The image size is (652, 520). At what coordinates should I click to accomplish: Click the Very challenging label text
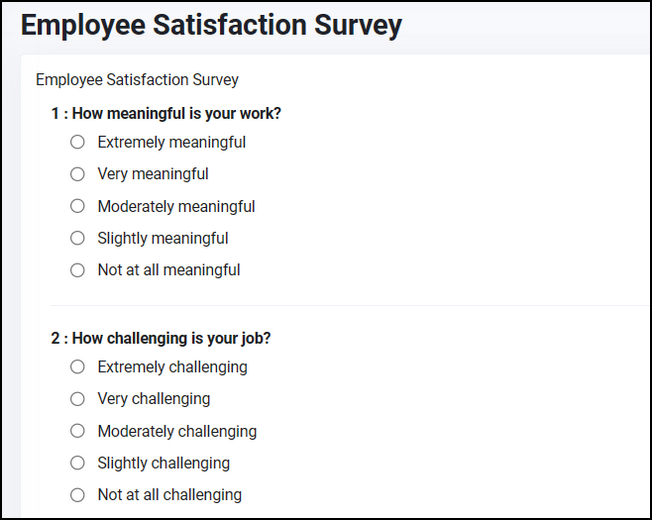(x=154, y=399)
